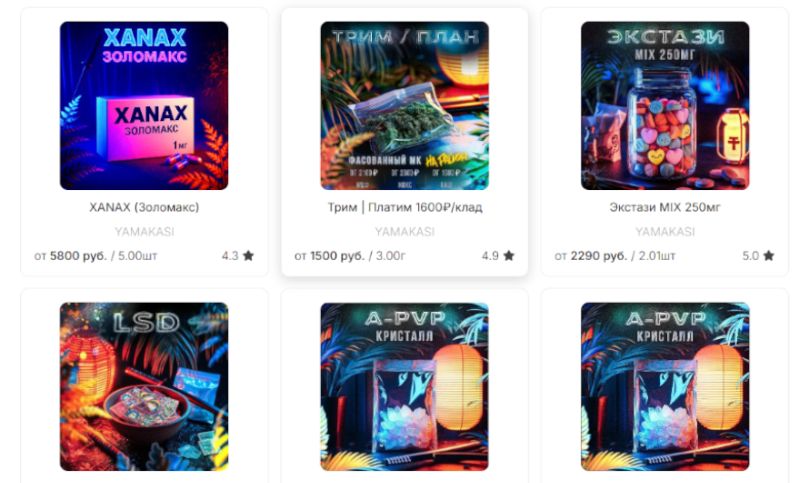This screenshot has width=800, height=483.
Task: Open the YAMAKASI seller link under the Трим listing
Action: coord(405,232)
